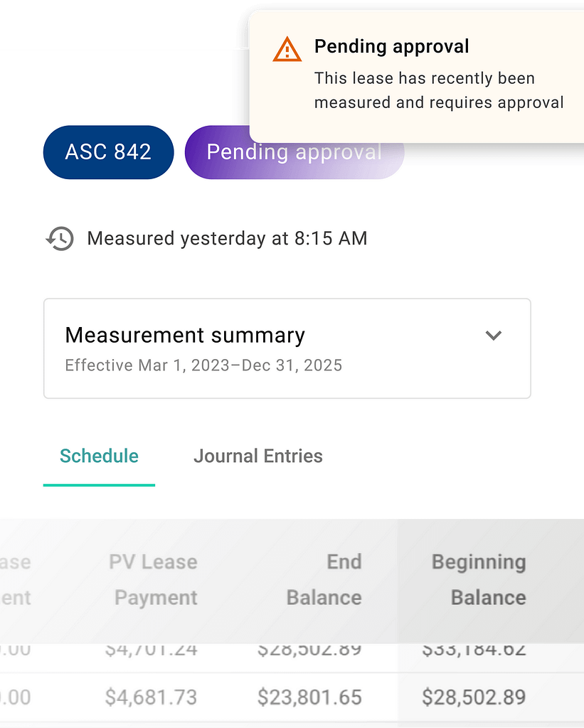
Task: Click the history clock icon
Action: 60,238
